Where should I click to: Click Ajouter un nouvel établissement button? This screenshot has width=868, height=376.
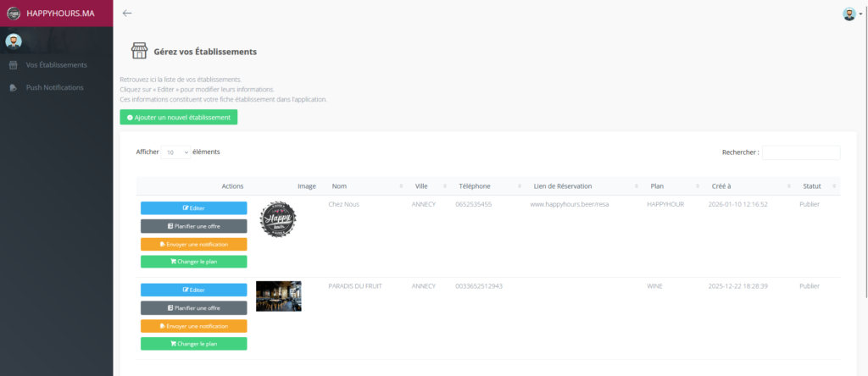click(x=179, y=118)
